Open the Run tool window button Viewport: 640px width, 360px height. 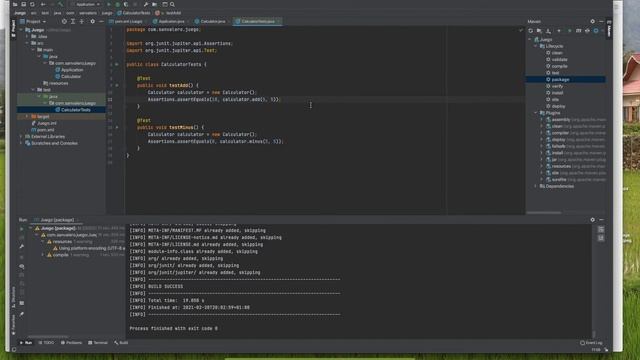26,343
